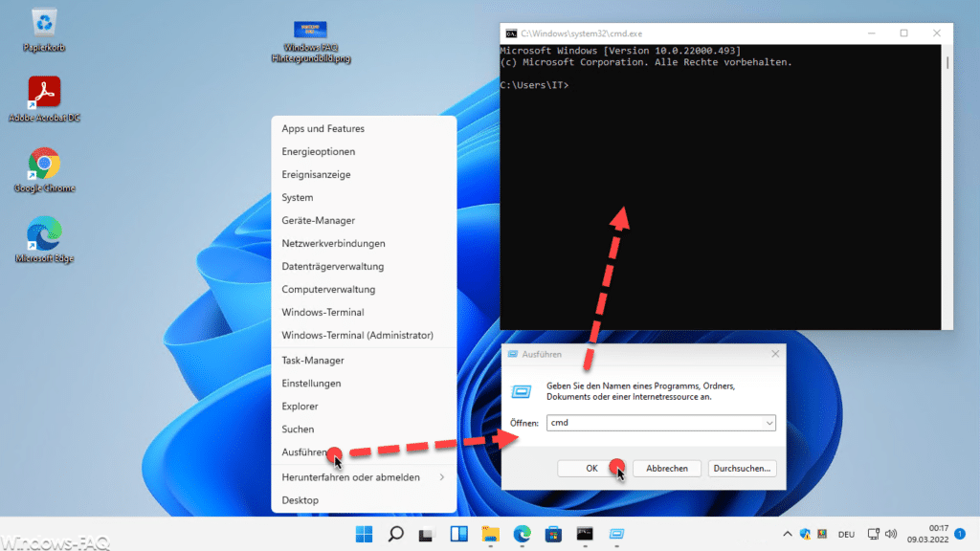980x551 pixels.
Task: Open Task View in taskbar
Action: (x=426, y=534)
